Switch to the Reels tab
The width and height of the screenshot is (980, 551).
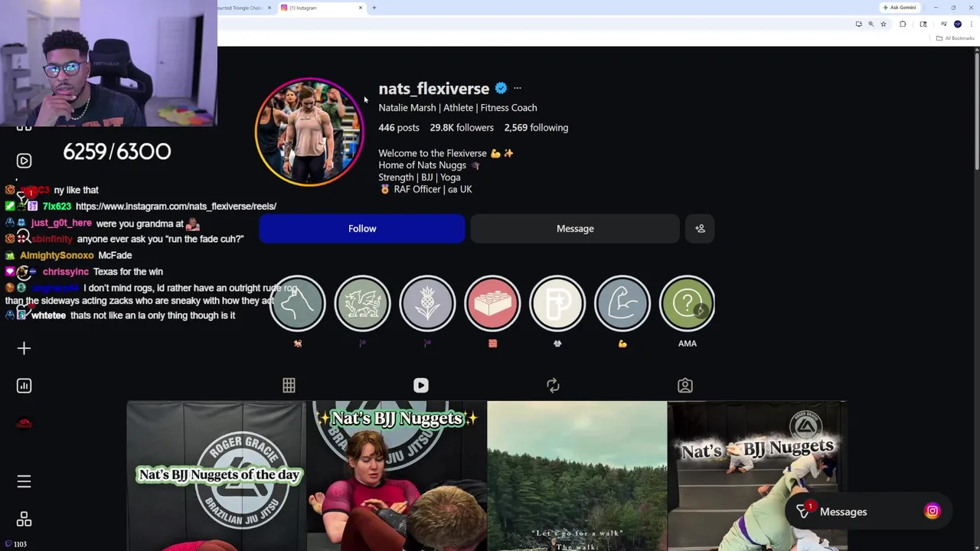pyautogui.click(x=421, y=386)
